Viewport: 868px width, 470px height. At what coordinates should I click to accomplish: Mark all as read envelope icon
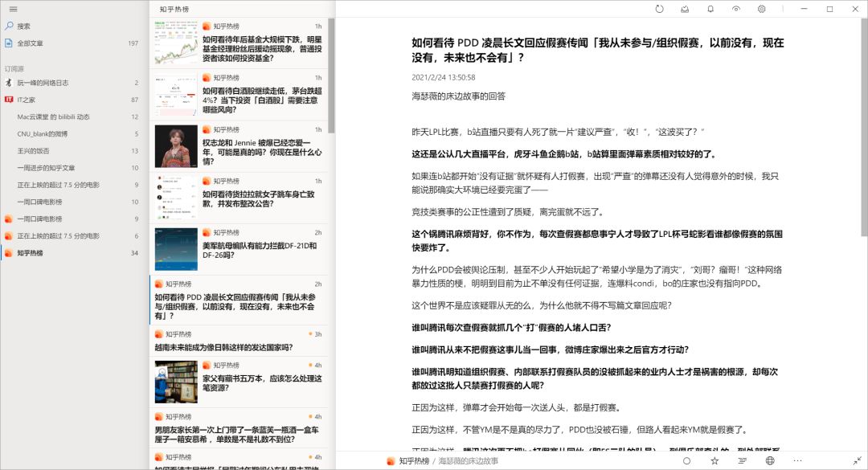tap(685, 9)
